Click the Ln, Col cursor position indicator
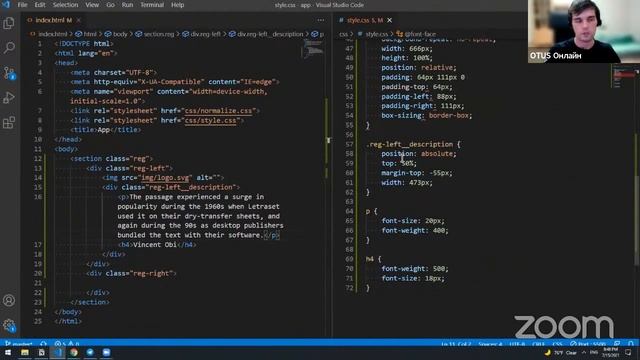Screen dimensions: 640x360 (456, 344)
